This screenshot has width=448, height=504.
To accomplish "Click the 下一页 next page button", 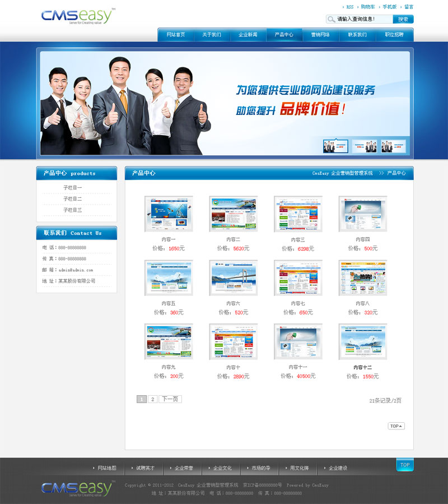I will point(170,399).
